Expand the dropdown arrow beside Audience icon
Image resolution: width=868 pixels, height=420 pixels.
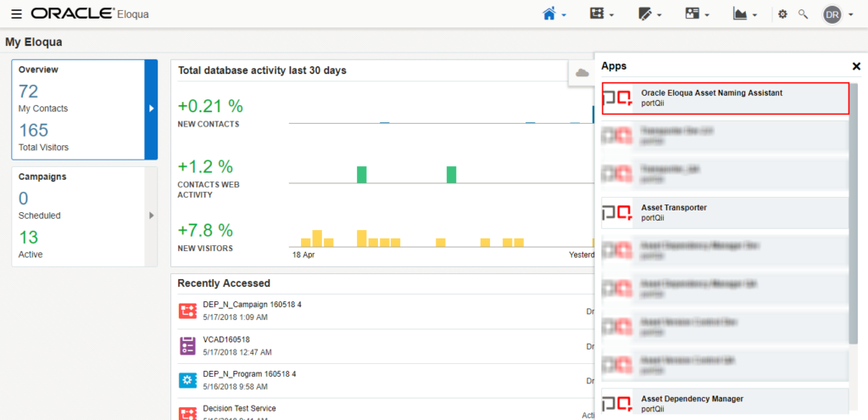point(707,15)
